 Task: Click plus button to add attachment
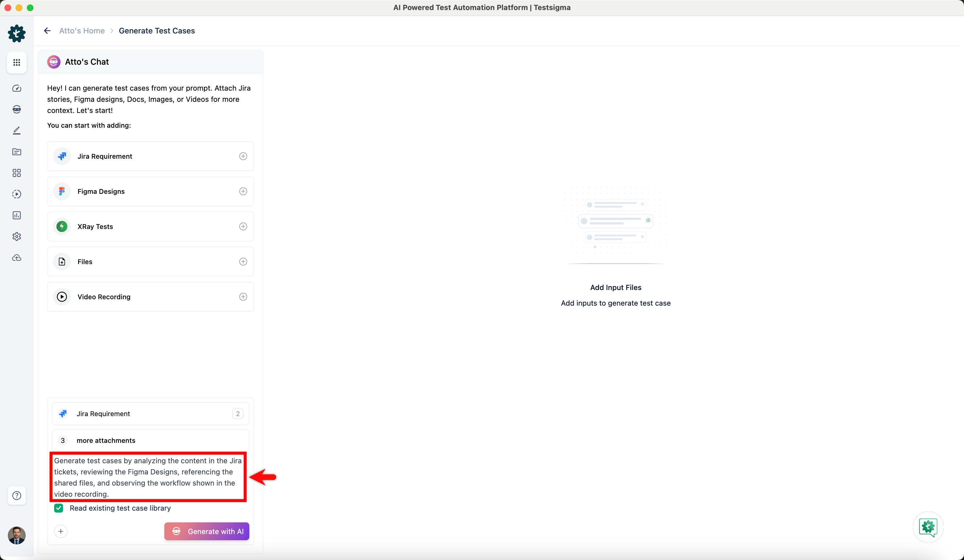pyautogui.click(x=61, y=531)
